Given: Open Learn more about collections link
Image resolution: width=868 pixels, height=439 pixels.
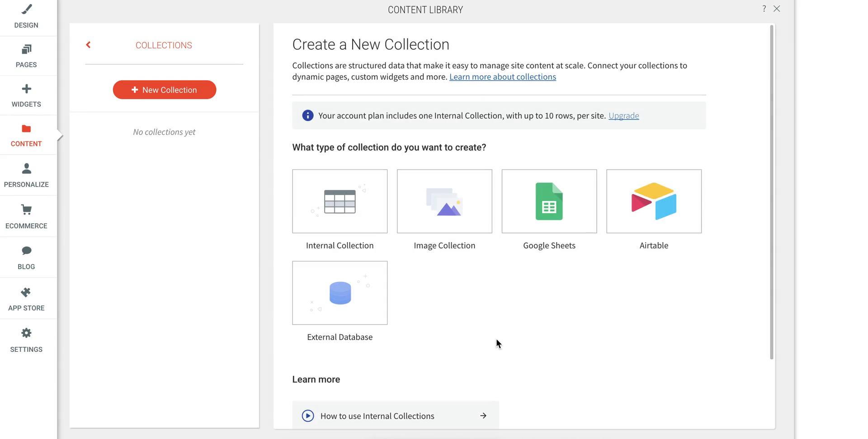Looking at the screenshot, I should (x=503, y=77).
